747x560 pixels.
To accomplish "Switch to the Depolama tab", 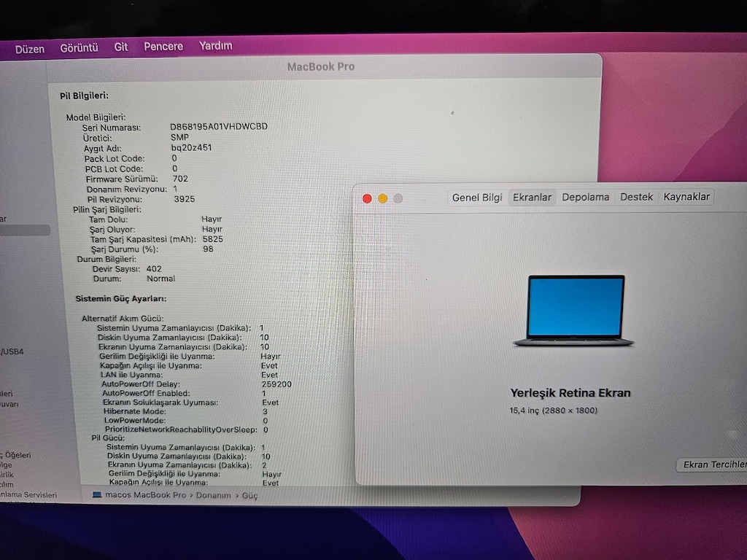I will pyautogui.click(x=586, y=197).
